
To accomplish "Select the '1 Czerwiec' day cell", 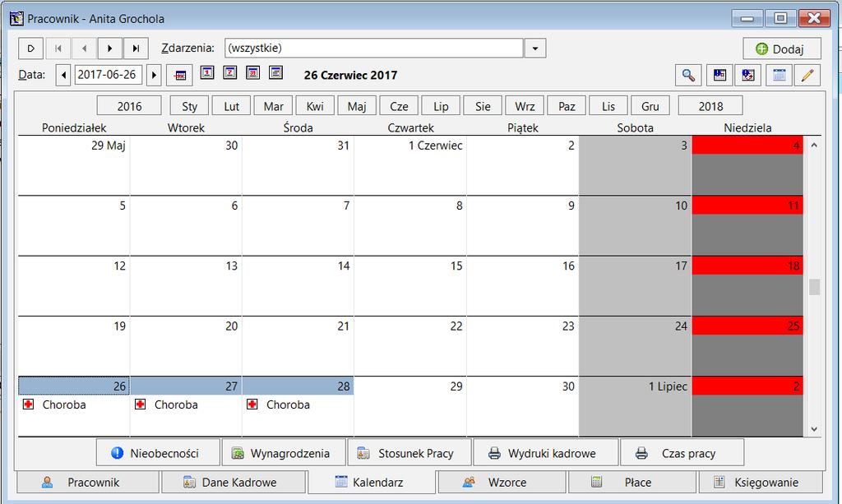I will coord(410,165).
